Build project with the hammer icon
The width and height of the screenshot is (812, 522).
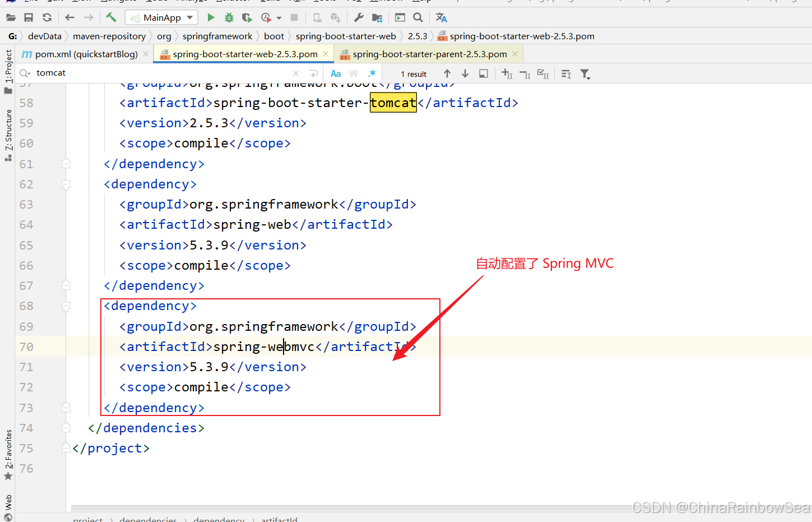pyautogui.click(x=111, y=17)
